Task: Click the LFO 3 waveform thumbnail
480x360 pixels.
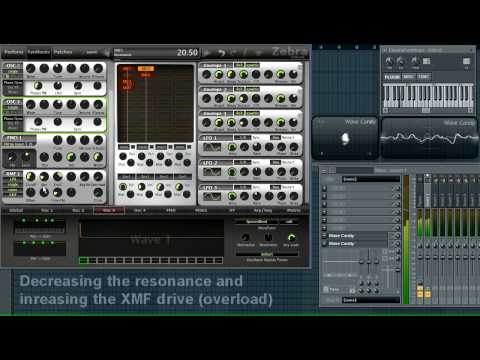Action: coord(212,196)
